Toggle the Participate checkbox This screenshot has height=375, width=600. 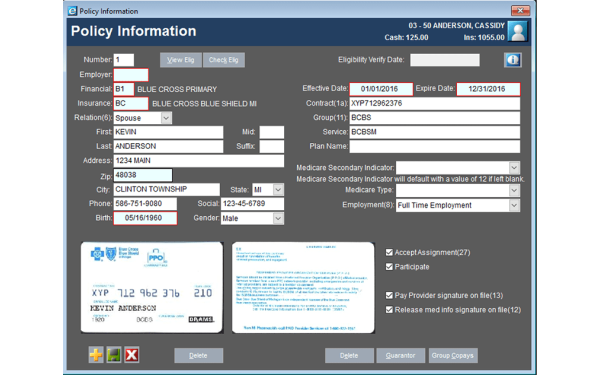point(389,267)
